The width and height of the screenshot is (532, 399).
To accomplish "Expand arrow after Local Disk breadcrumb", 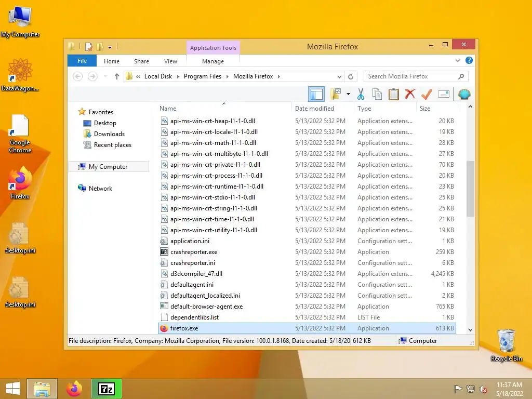I will click(178, 76).
